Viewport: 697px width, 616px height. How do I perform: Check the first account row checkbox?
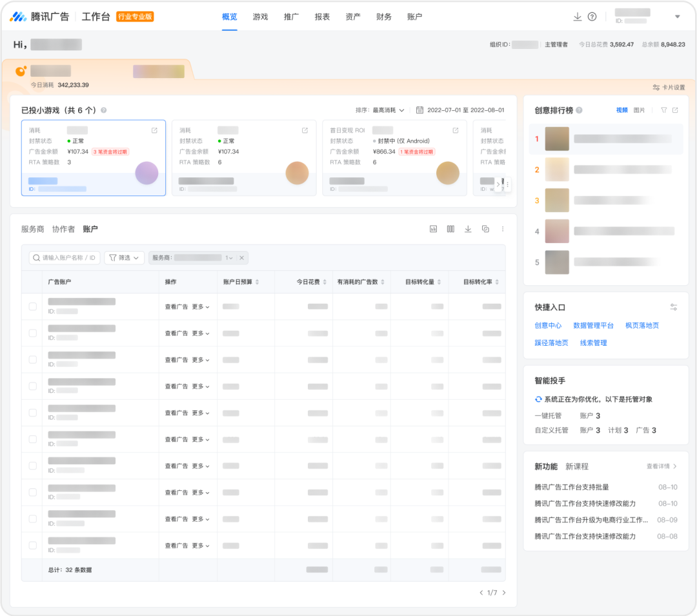[33, 306]
